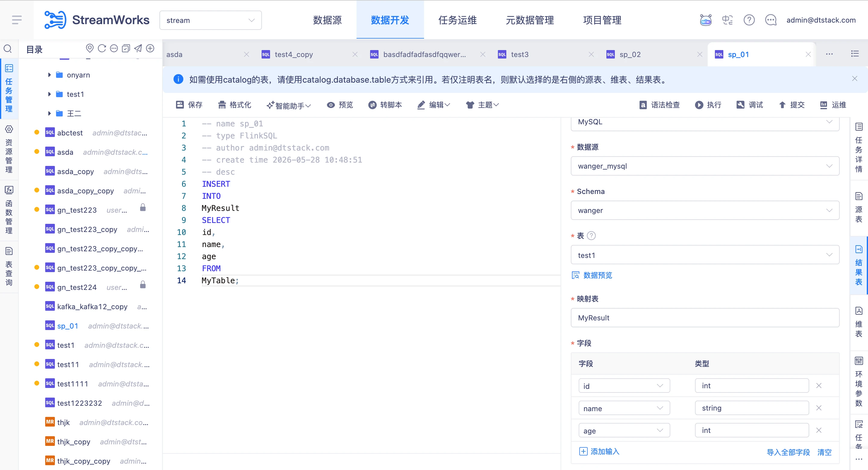
Task: Collapse the hamburger navigation menu
Action: 17,20
